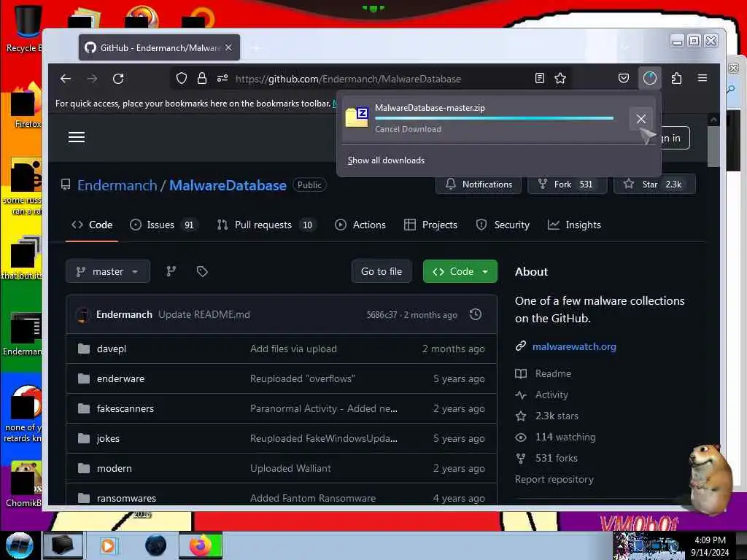Open the Pull requests tab

click(267, 225)
